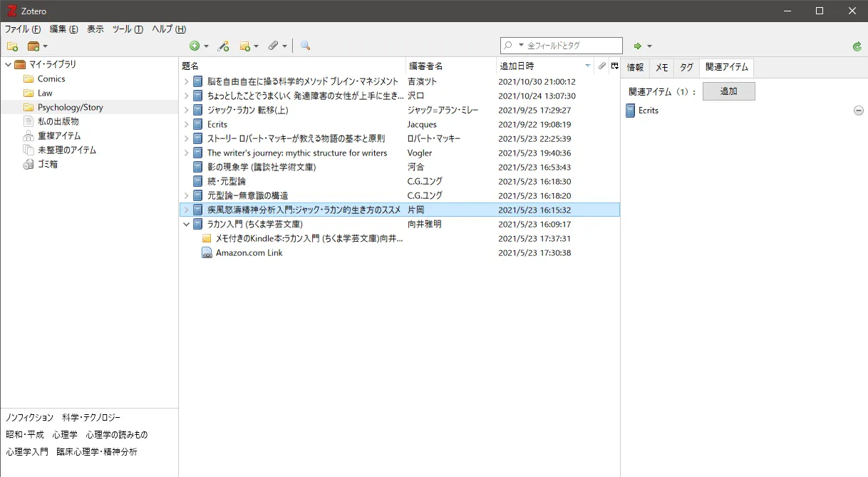
Task: Open the New Note toolbar button
Action: click(249, 46)
